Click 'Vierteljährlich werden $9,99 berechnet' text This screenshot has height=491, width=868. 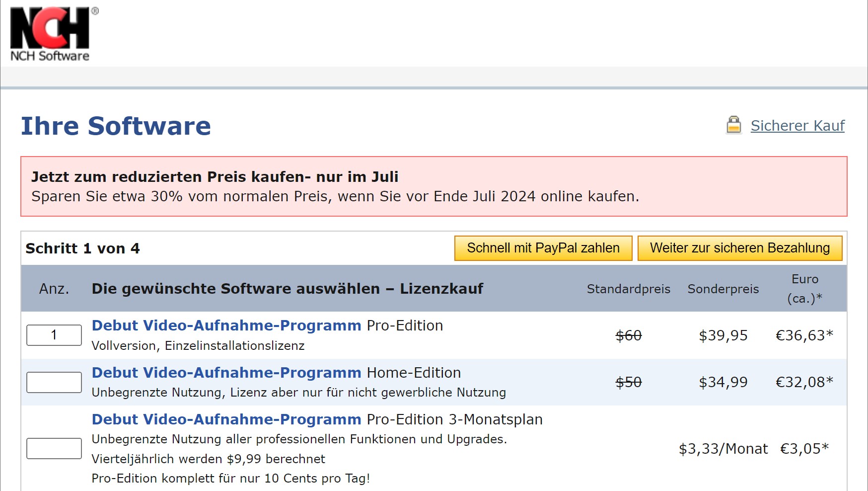pos(209,459)
